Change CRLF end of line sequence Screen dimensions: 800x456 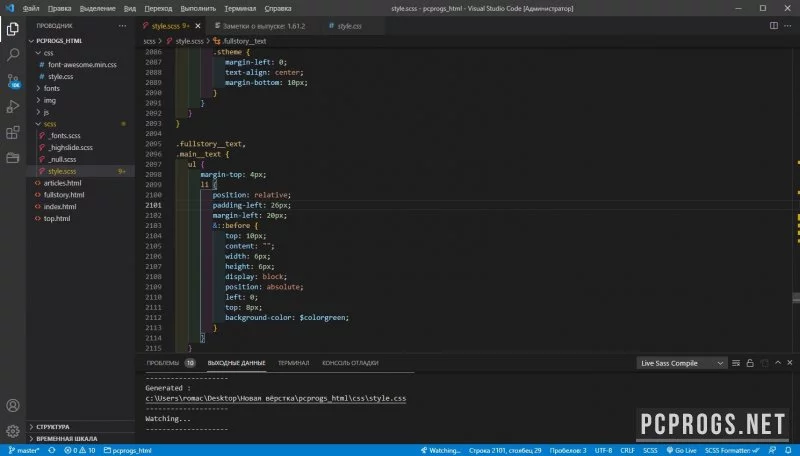tap(627, 450)
